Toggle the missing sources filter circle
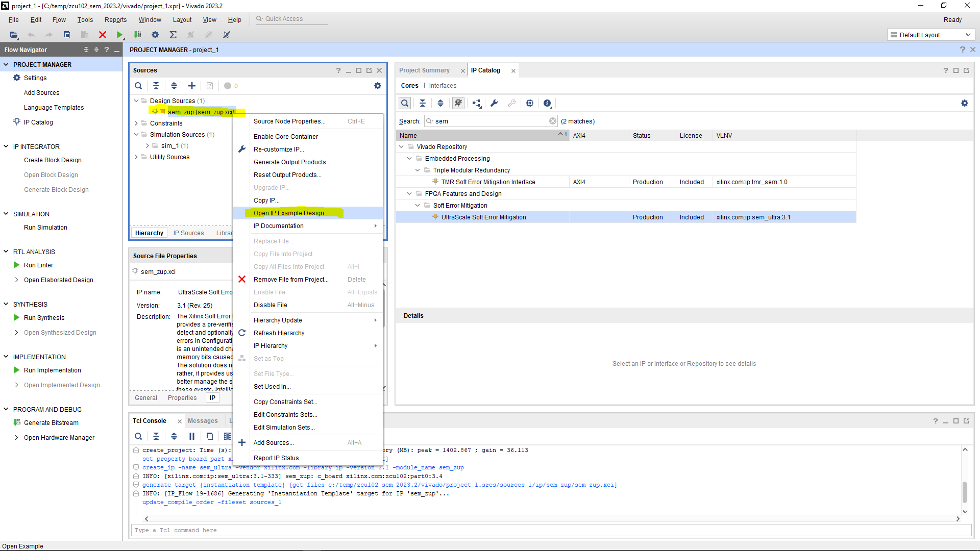980x551 pixels. [228, 86]
